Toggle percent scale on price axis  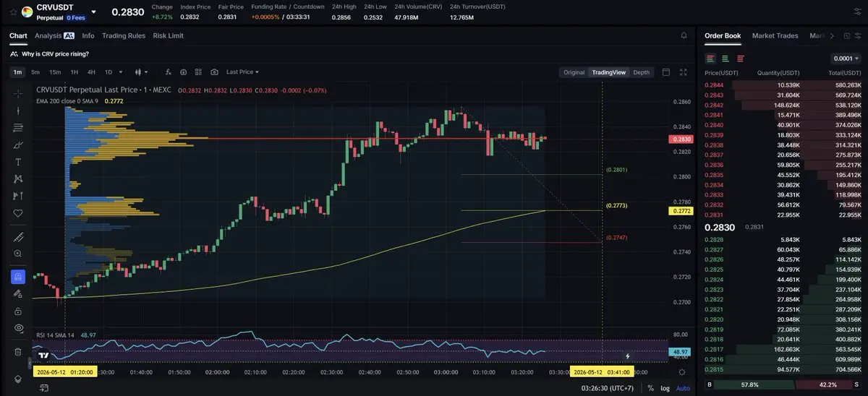point(650,388)
